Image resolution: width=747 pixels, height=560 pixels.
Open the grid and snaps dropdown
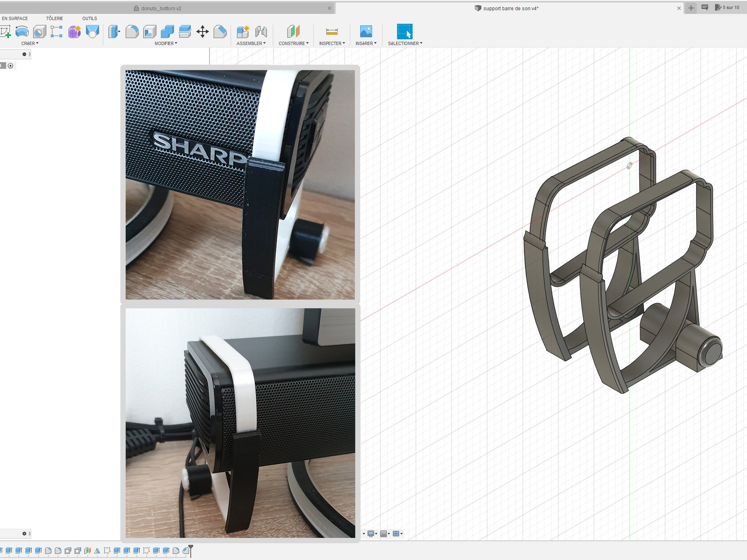pos(385,533)
